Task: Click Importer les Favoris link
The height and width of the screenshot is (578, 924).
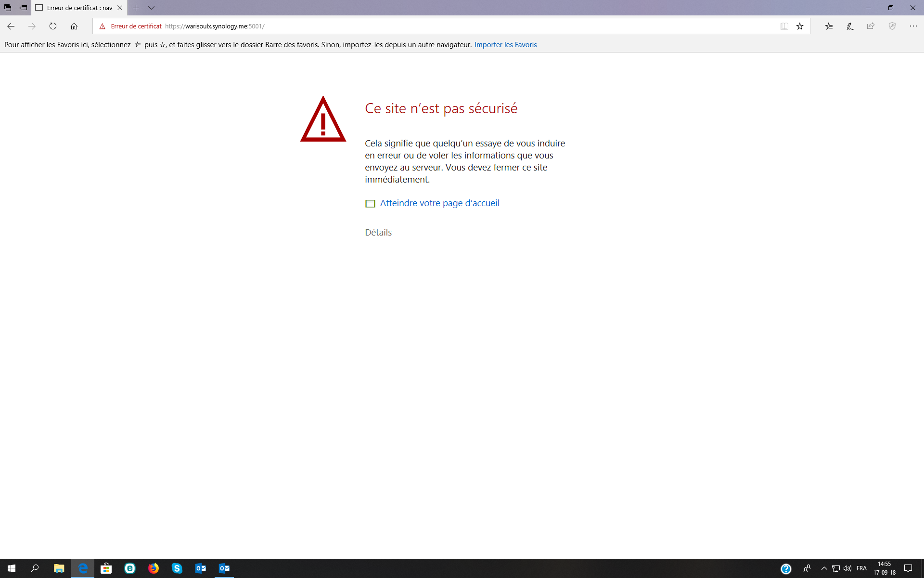Action: 505,45
